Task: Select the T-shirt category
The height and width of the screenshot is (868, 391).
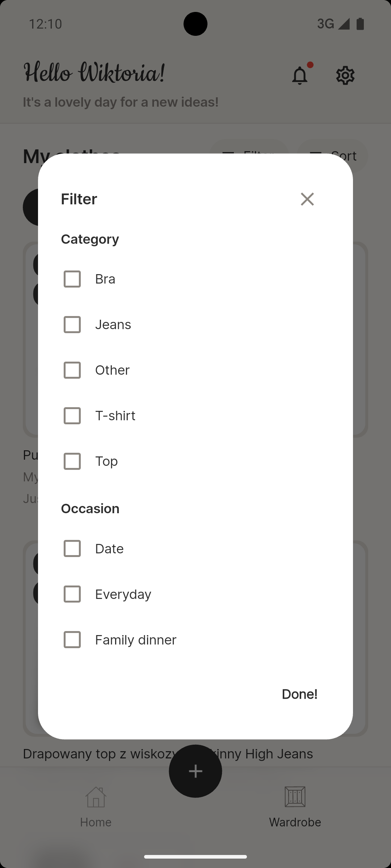Action: click(72, 416)
